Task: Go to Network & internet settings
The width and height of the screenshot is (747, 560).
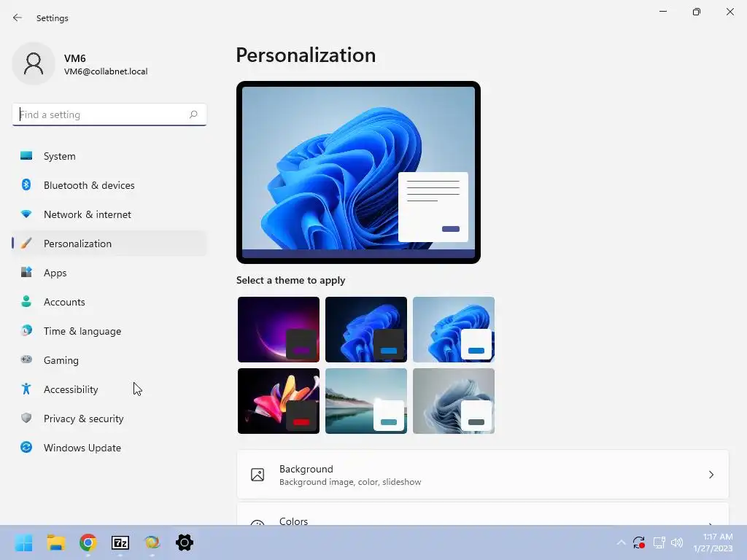Action: (109, 214)
